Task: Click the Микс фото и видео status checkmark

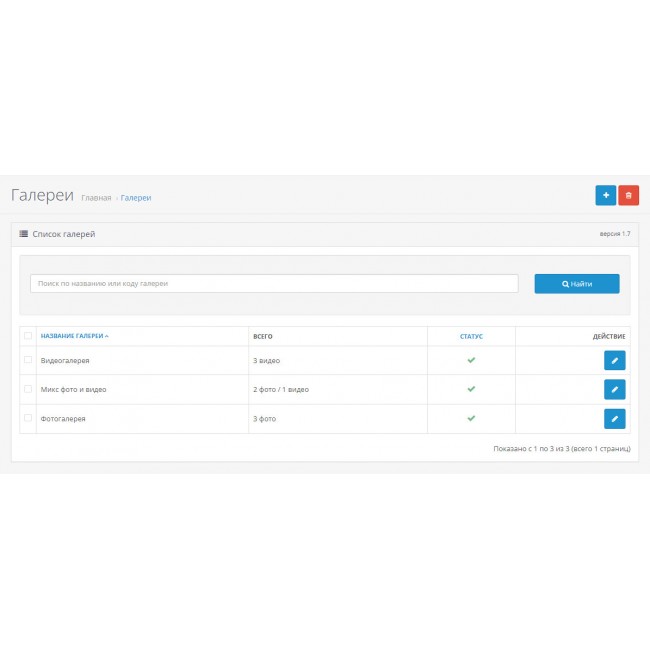Action: pos(471,389)
